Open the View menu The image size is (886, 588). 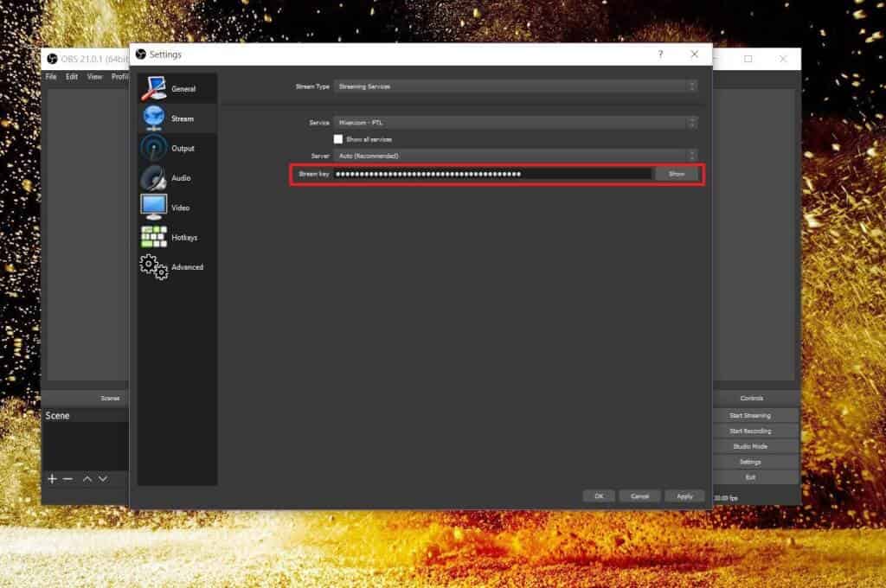point(94,76)
